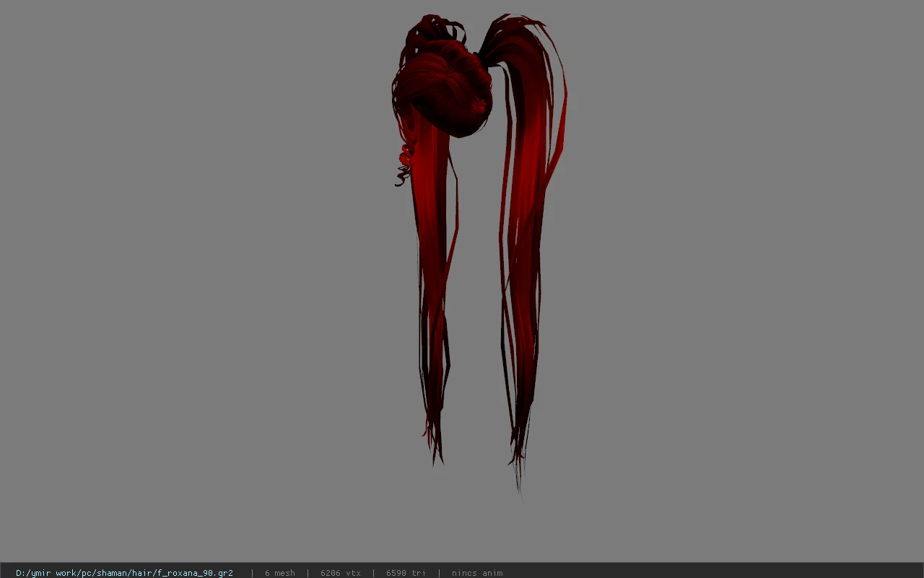The image size is (924, 578).
Task: Click the file path f_roxana_90.gr2 in status bar
Action: [124, 573]
